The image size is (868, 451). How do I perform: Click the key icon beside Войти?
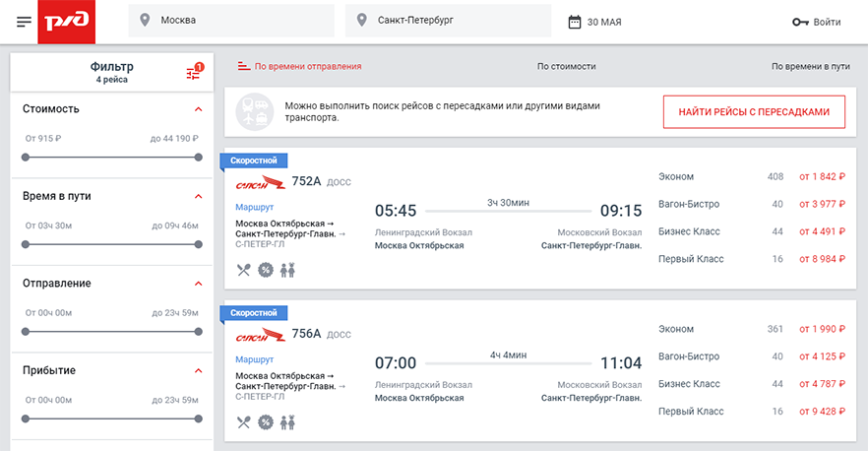coord(800,22)
